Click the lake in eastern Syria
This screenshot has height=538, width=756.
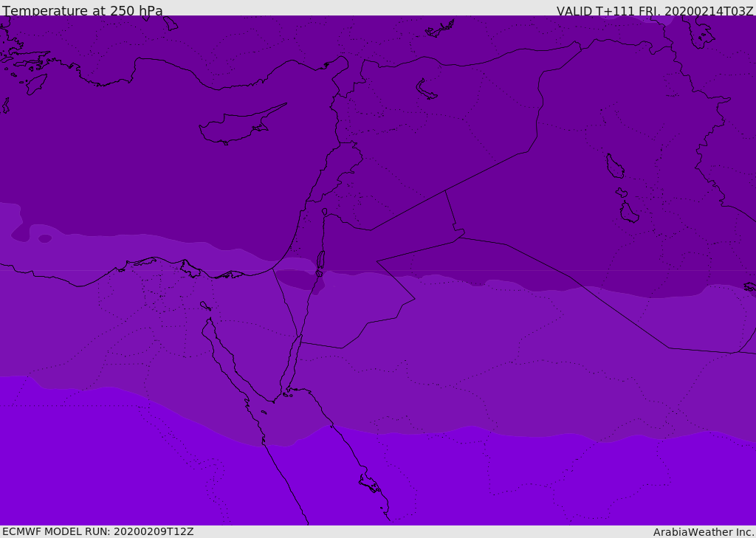click(425, 90)
